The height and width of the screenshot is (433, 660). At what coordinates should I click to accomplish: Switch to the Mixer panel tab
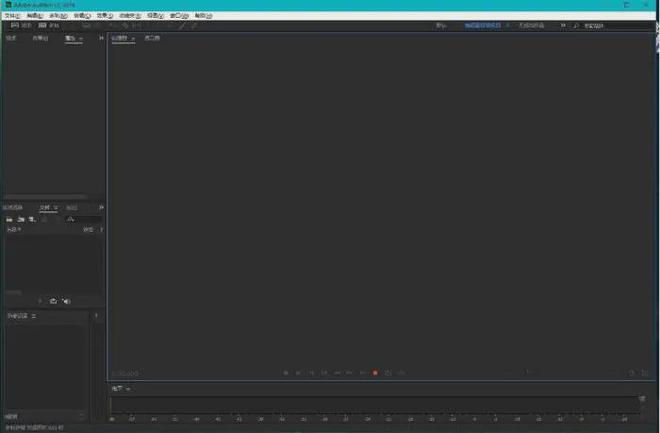click(x=152, y=38)
